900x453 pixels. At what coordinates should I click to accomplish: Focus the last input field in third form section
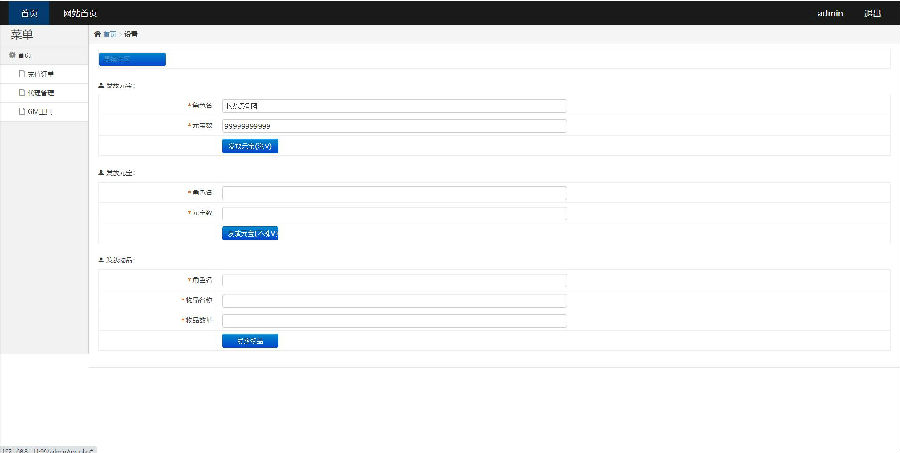point(394,321)
